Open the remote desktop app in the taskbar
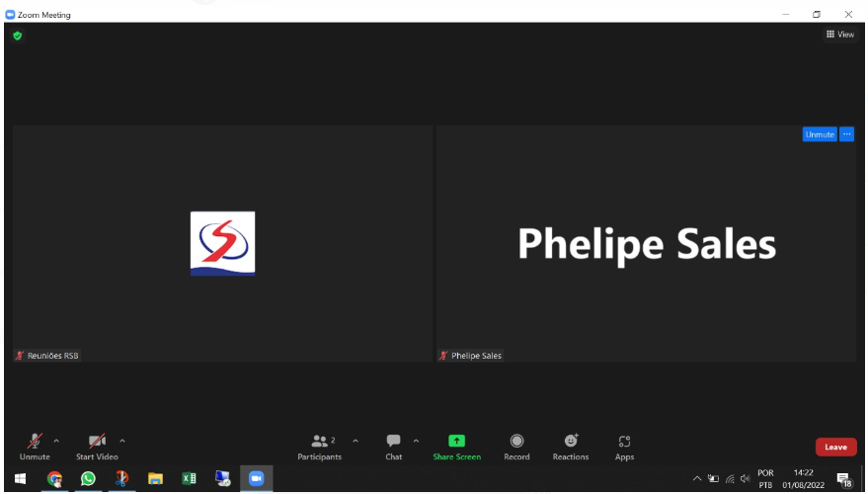Image resolution: width=868 pixels, height=494 pixels. click(222, 478)
